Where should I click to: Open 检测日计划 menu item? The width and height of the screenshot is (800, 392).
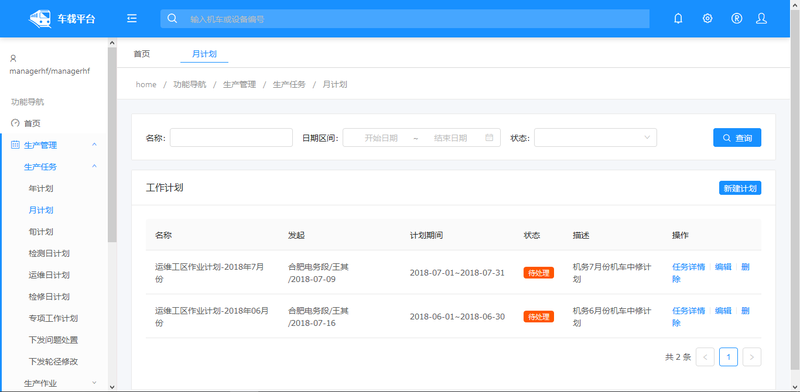[49, 253]
